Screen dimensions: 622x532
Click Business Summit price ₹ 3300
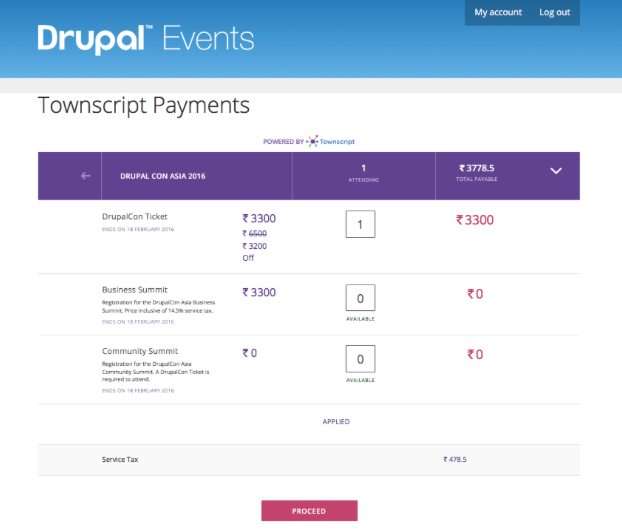259,292
